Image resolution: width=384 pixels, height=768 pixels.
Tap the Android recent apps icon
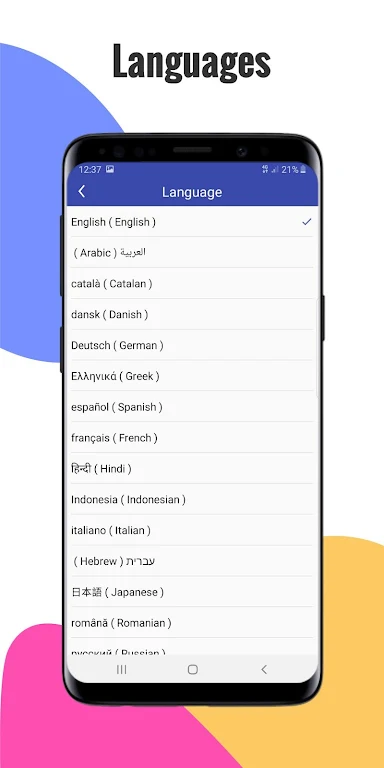121,670
